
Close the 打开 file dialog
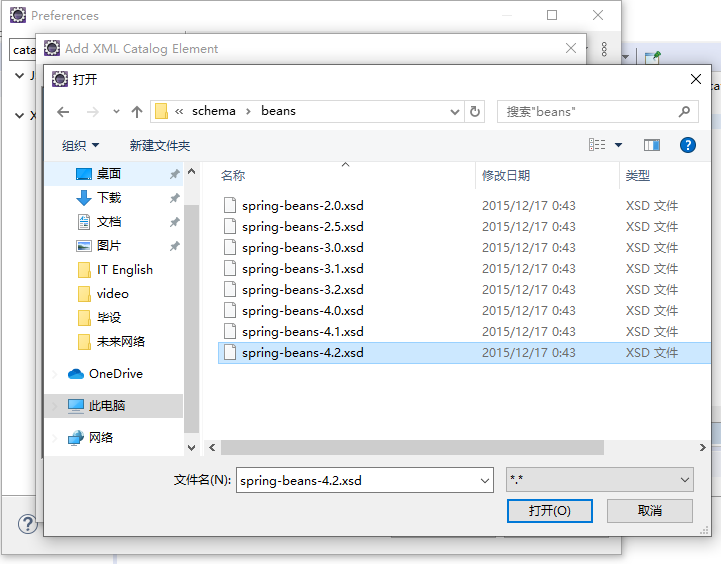click(x=696, y=80)
